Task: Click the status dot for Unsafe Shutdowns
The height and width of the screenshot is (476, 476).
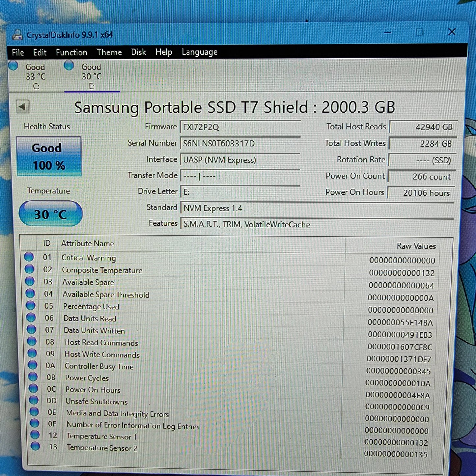Action: 34,400
